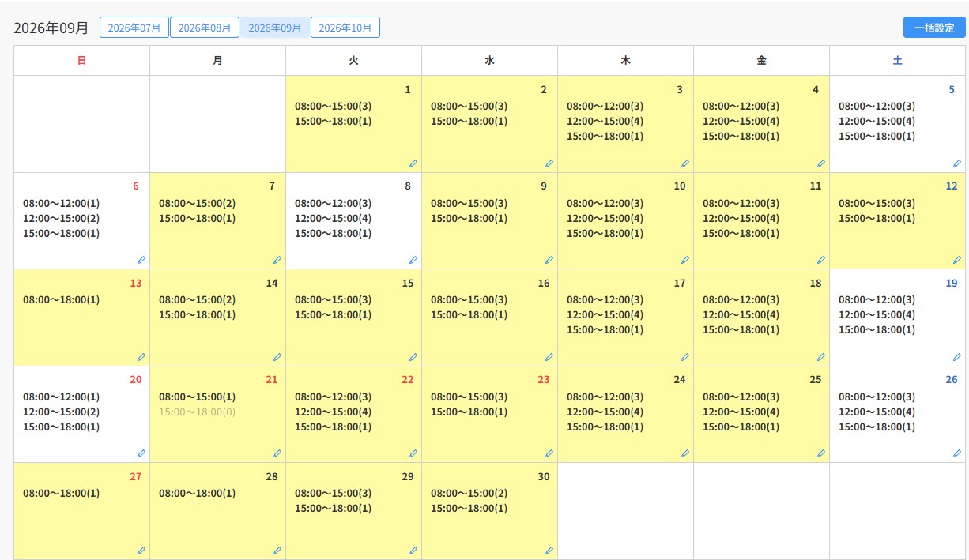Open the edit pencil for September 5

point(957,163)
